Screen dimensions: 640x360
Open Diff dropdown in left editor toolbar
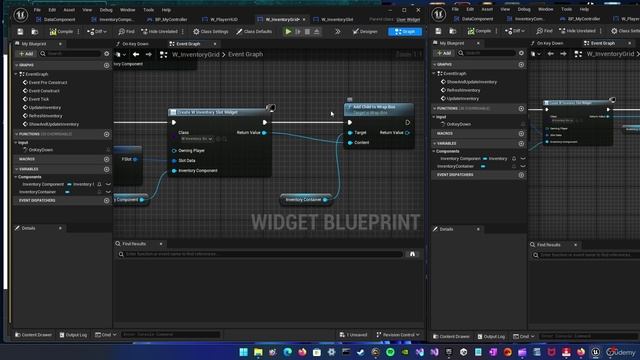pos(97,31)
